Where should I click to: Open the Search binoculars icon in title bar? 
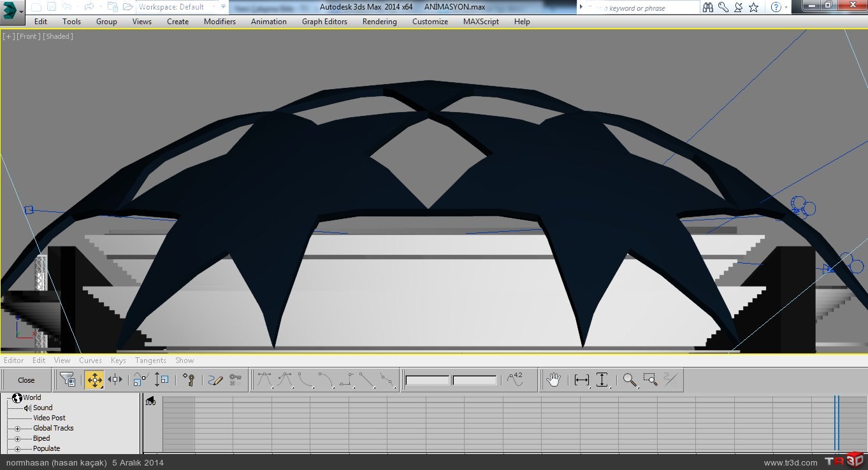pyautogui.click(x=708, y=7)
